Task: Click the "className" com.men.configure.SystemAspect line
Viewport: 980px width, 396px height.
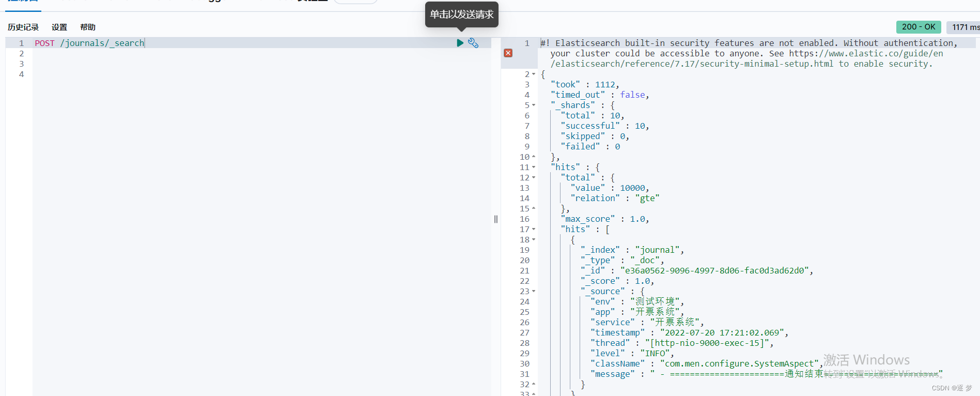Action: tap(707, 363)
